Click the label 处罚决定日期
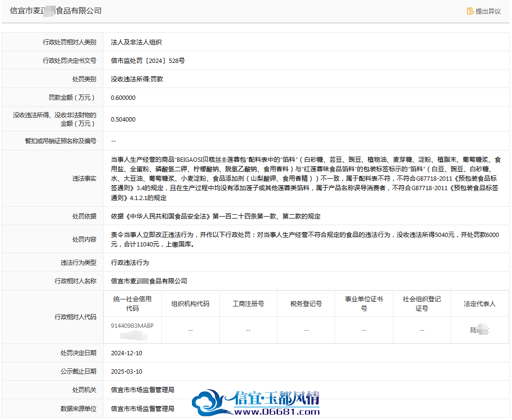 click(78, 353)
